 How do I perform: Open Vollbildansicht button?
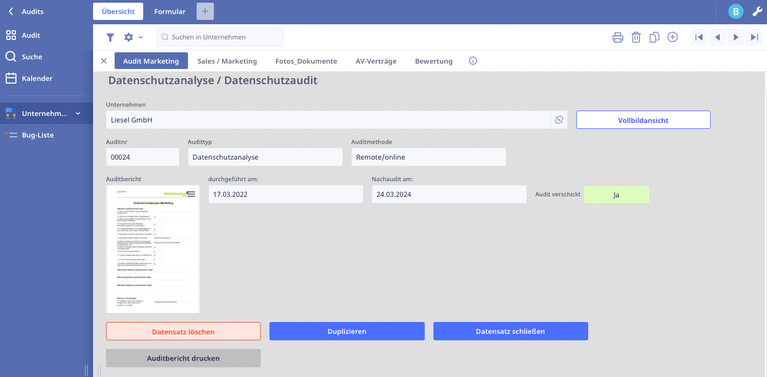643,120
